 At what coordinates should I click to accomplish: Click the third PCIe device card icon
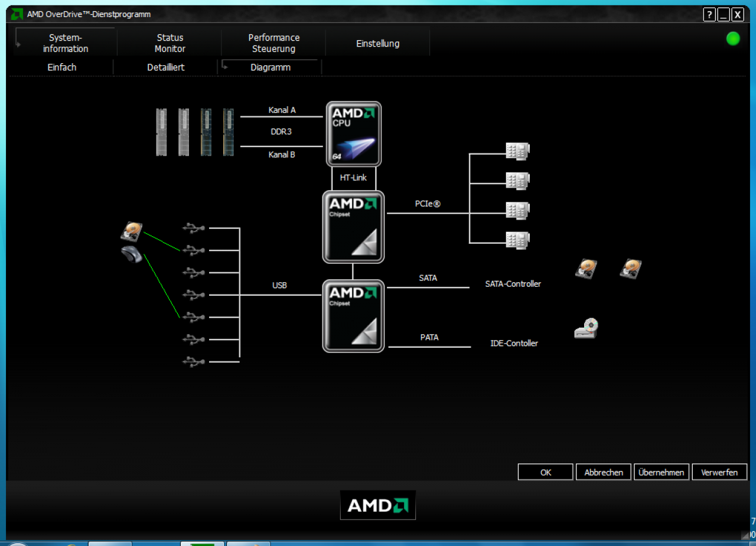pos(518,210)
